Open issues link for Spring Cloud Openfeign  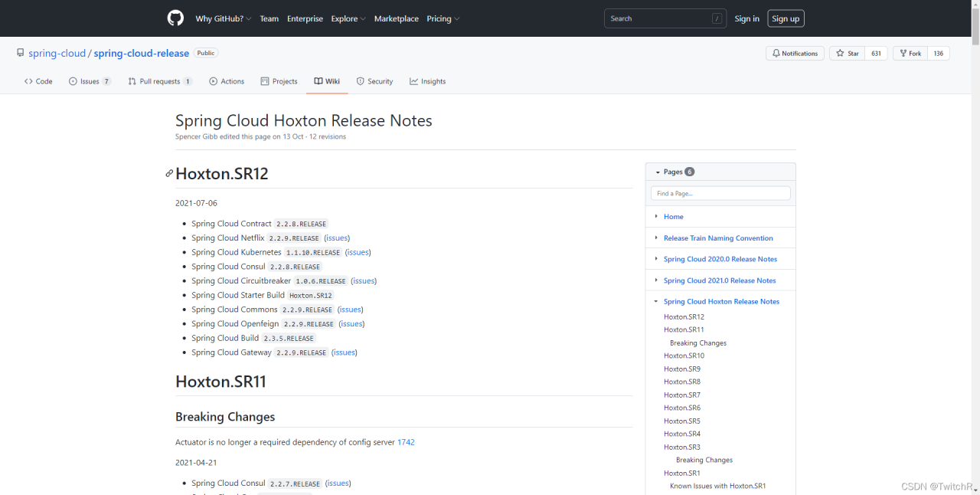(351, 324)
